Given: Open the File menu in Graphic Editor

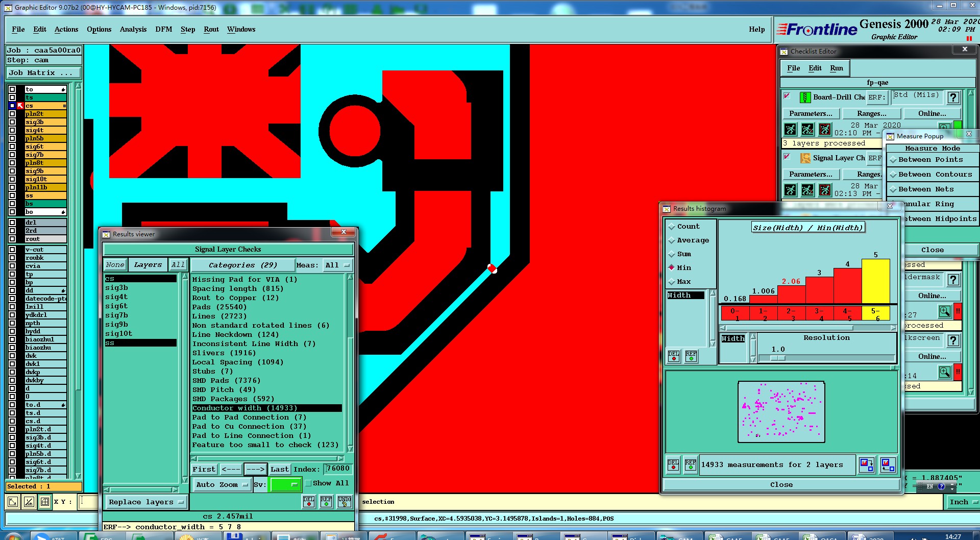Looking at the screenshot, I should (18, 30).
